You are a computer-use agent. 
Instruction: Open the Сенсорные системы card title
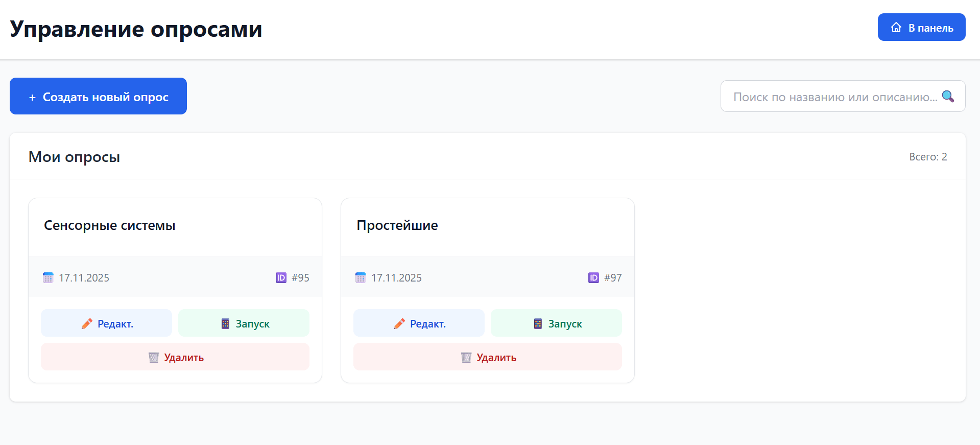(110, 225)
